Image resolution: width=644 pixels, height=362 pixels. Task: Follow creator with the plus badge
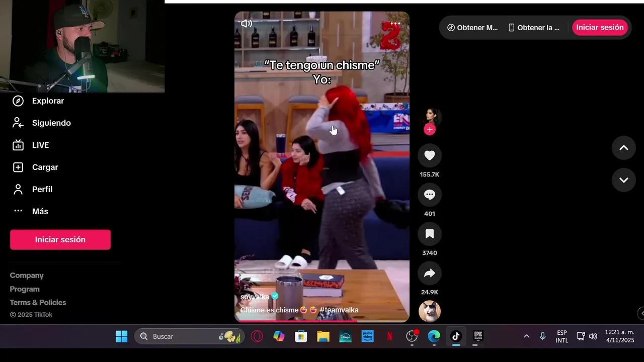429,130
